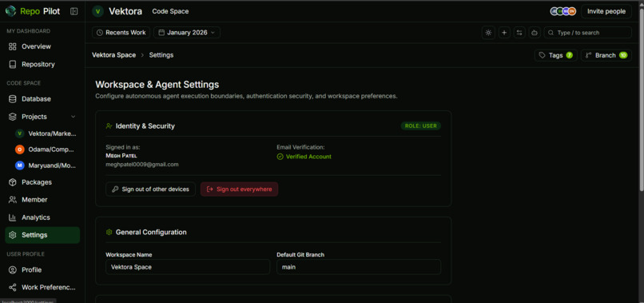Viewport: 644px width, 303px height.
Task: Open the Tags button with 7 badge
Action: click(555, 55)
